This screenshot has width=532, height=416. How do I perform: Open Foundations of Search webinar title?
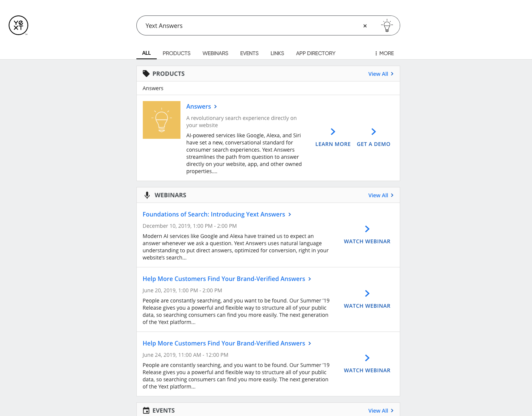coord(217,214)
